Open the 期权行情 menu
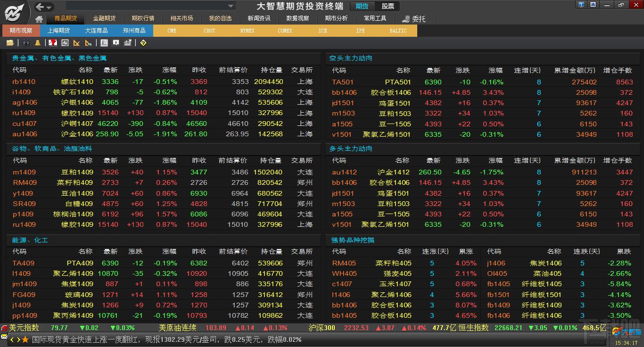This screenshot has width=644, height=347. tap(143, 18)
